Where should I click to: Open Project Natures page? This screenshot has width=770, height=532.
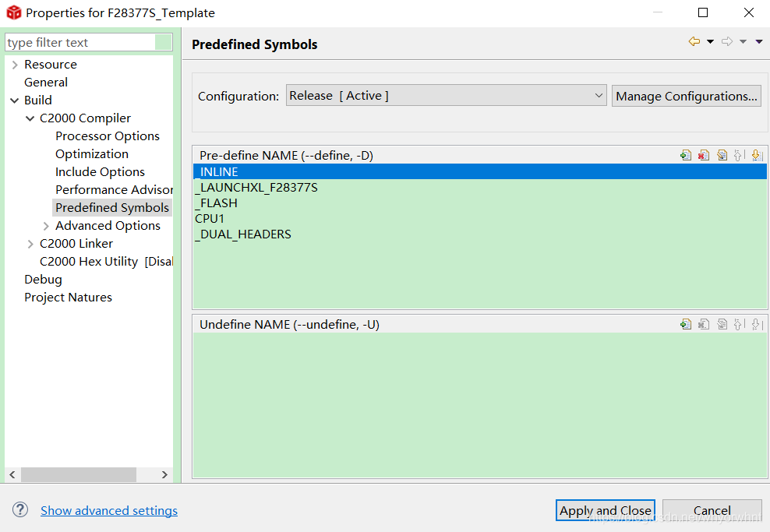tap(68, 298)
